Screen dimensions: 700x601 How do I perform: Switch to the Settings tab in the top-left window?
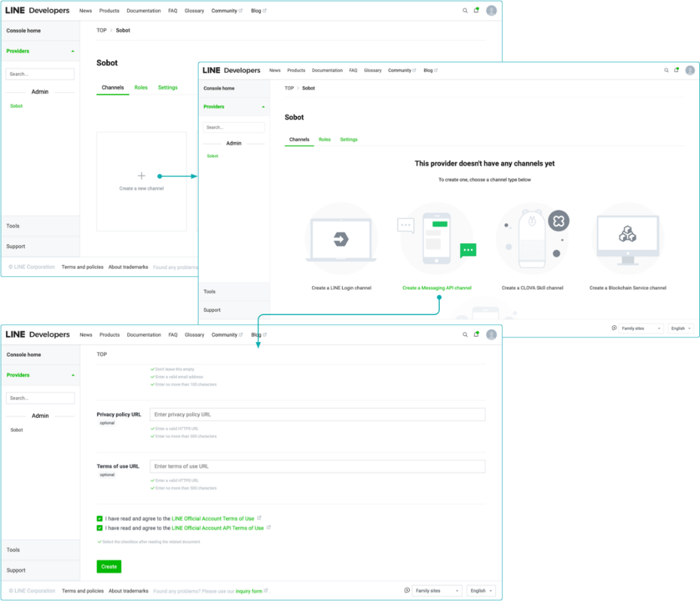click(167, 88)
